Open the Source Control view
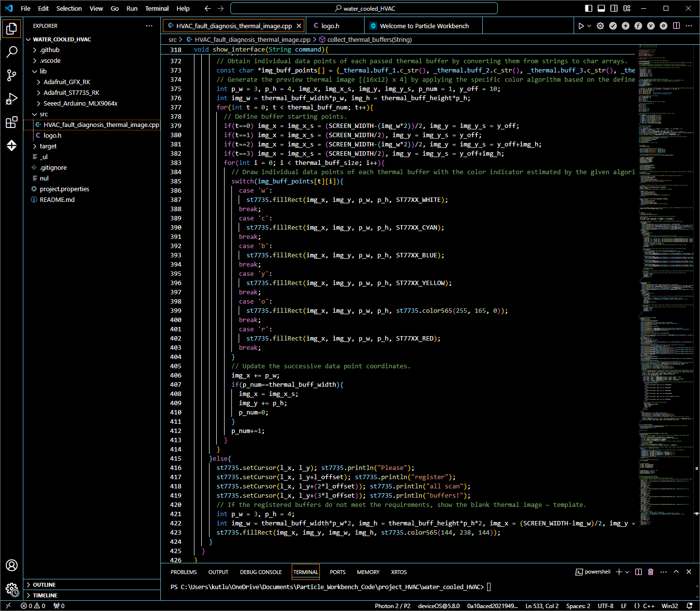Image resolution: width=700 pixels, height=611 pixels. [12, 75]
